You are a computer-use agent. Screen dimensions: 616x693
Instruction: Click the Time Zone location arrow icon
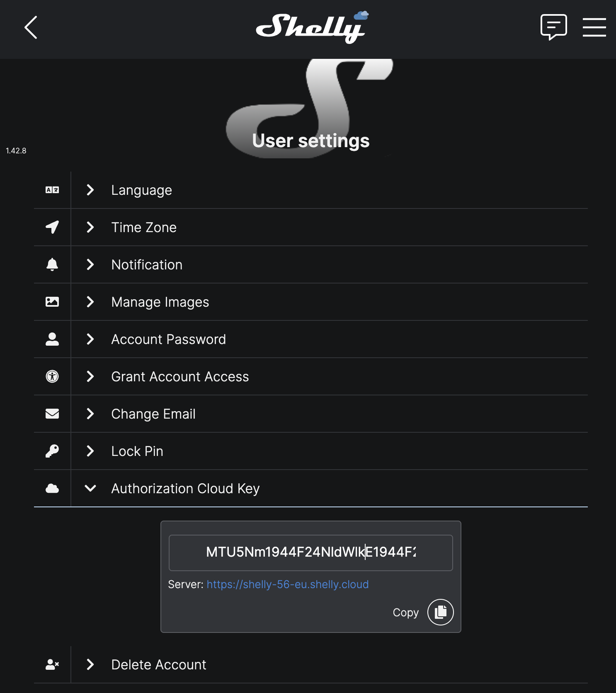coord(52,227)
